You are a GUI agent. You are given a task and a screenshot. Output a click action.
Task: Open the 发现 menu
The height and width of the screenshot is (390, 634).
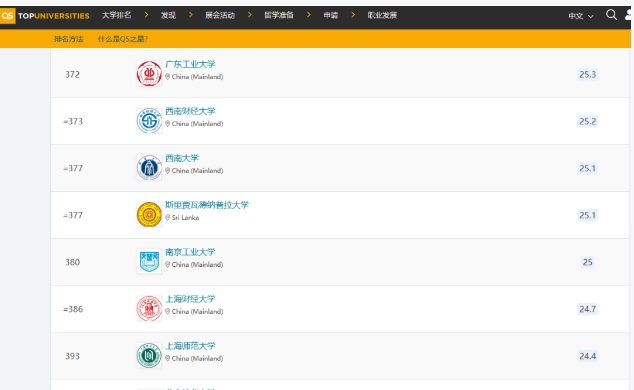pos(168,15)
